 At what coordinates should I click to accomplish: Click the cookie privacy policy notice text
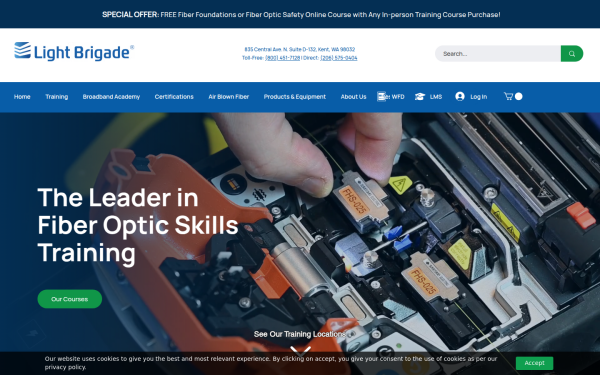click(271, 363)
